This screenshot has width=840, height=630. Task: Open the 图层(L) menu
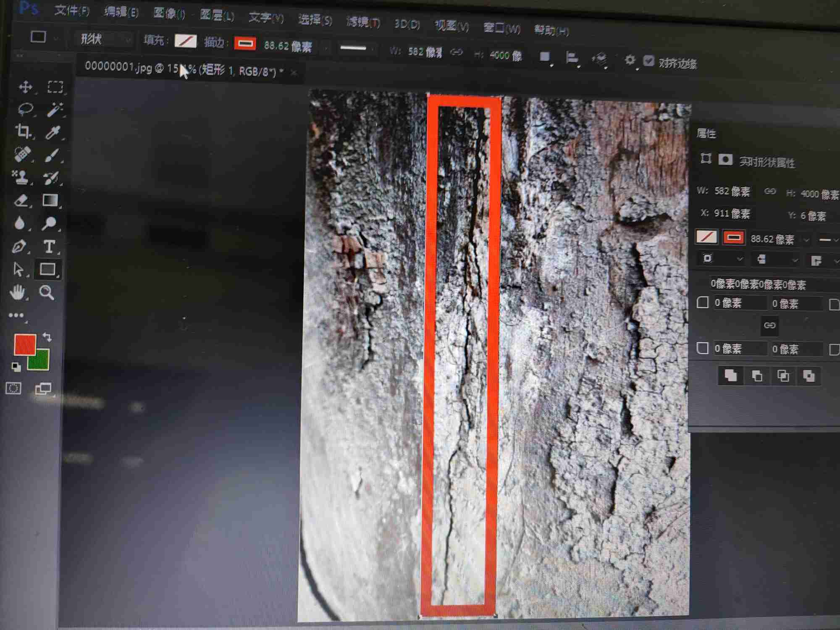point(217,16)
